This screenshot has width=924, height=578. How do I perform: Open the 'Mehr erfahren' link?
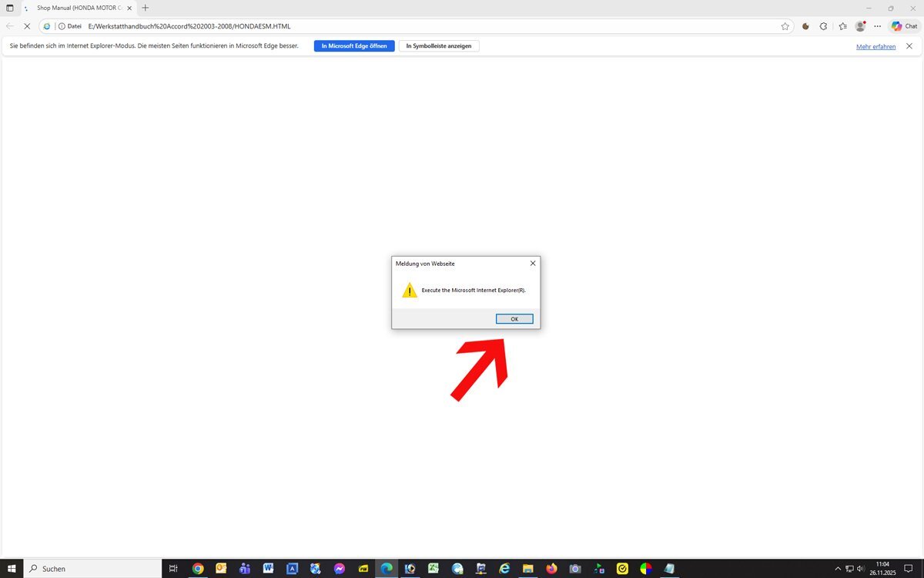(875, 47)
